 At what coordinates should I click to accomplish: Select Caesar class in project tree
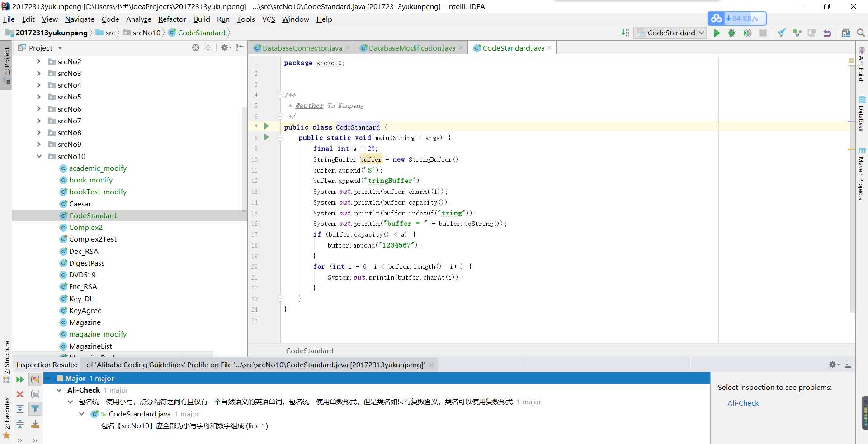[x=80, y=204]
